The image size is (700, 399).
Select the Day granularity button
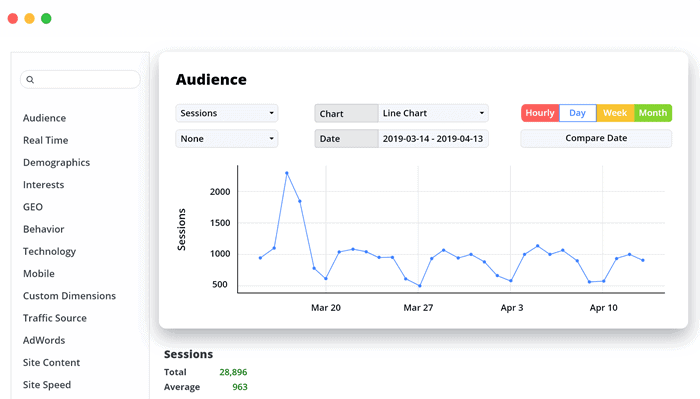578,113
